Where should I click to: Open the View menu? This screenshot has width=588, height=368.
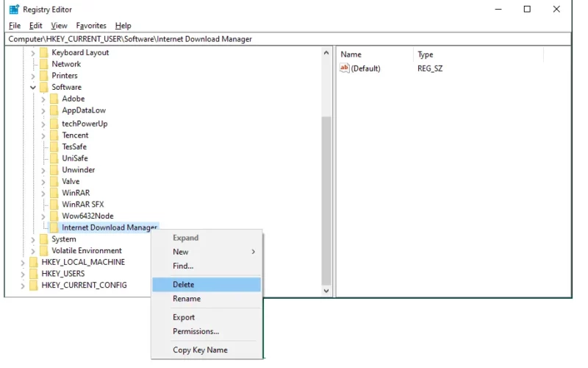[59, 26]
